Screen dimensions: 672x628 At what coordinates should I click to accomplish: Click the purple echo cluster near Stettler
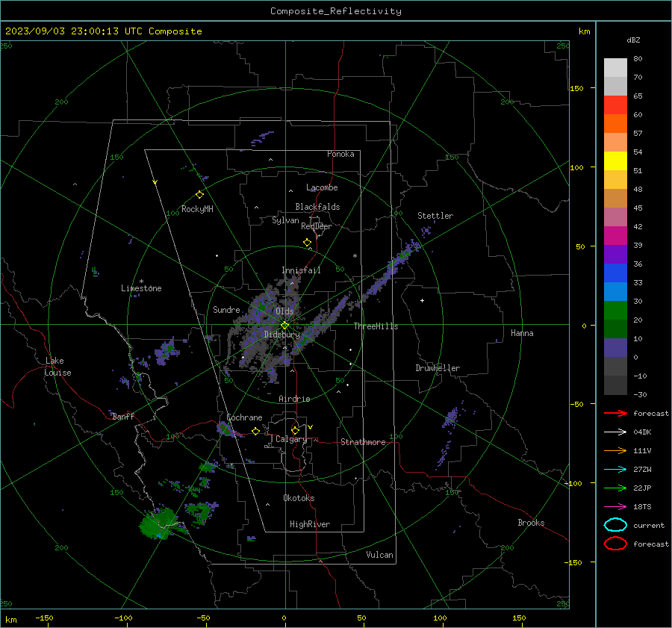[x=426, y=232]
